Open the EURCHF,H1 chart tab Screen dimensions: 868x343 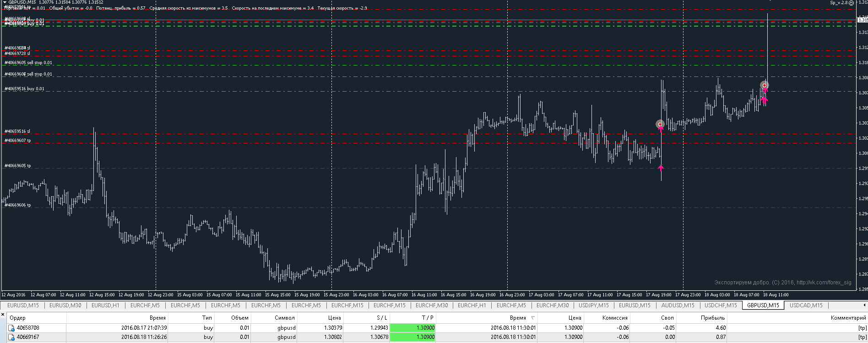pos(472,305)
